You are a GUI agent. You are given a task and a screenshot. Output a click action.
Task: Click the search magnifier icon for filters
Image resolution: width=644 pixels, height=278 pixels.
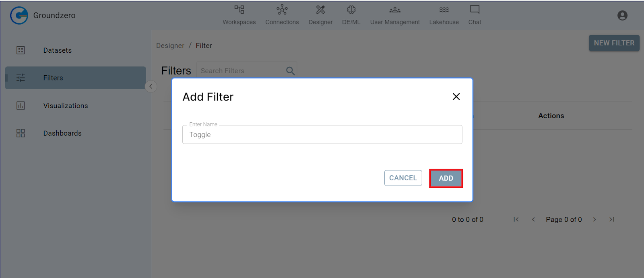pyautogui.click(x=290, y=71)
